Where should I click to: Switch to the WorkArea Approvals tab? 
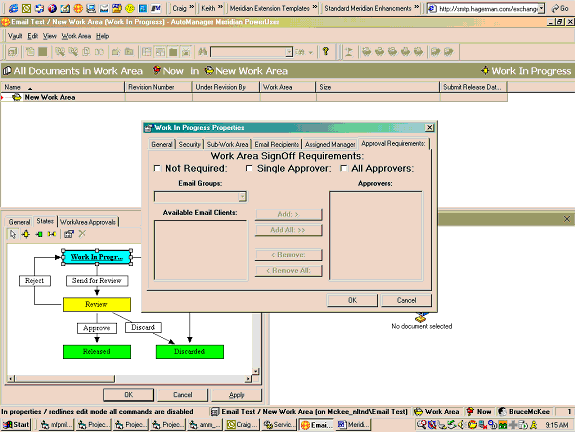pos(88,222)
